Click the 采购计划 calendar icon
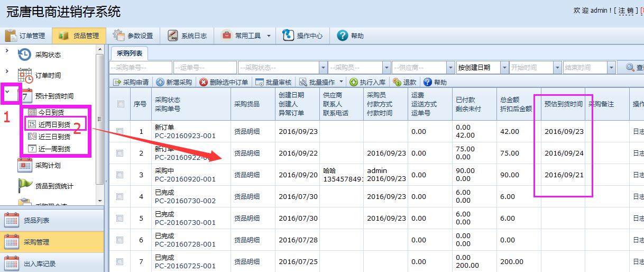The image size is (644, 272). pos(25,165)
